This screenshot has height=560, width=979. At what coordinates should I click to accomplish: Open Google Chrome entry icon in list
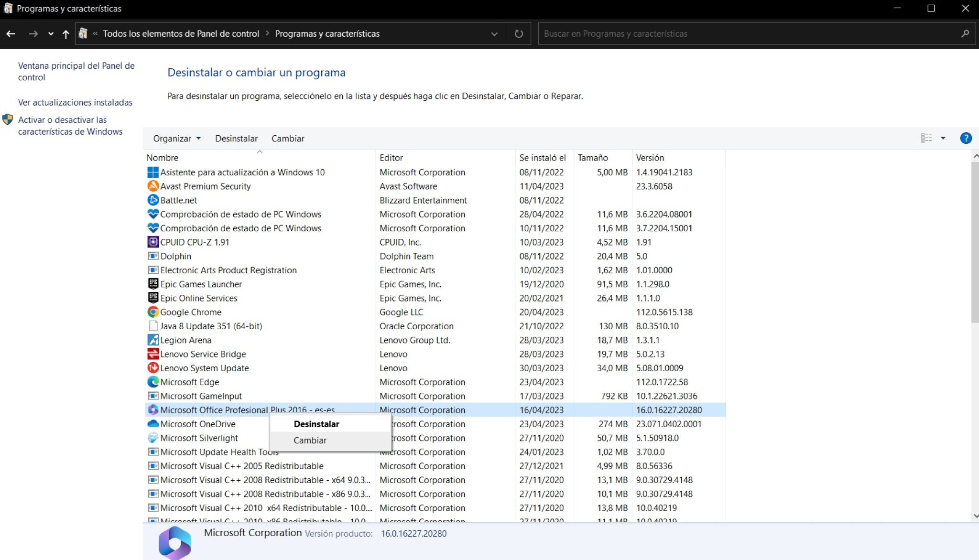coord(152,312)
